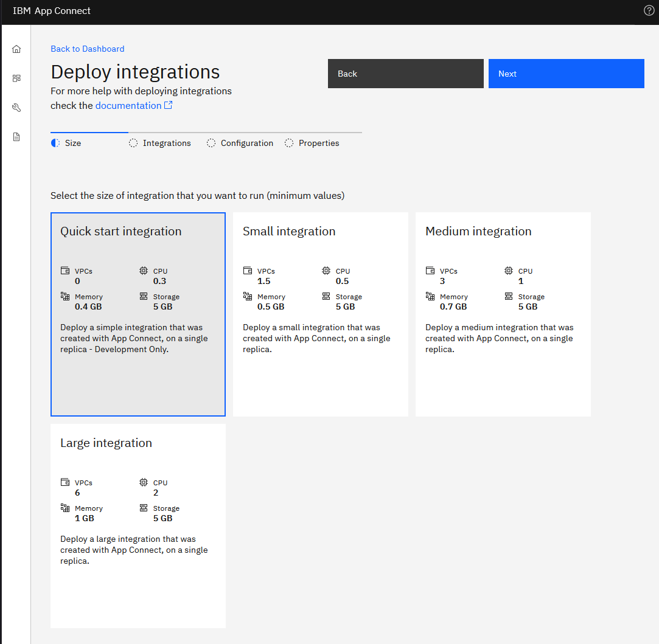Click the Deploy integrations heading
The image size is (659, 644).
(135, 71)
